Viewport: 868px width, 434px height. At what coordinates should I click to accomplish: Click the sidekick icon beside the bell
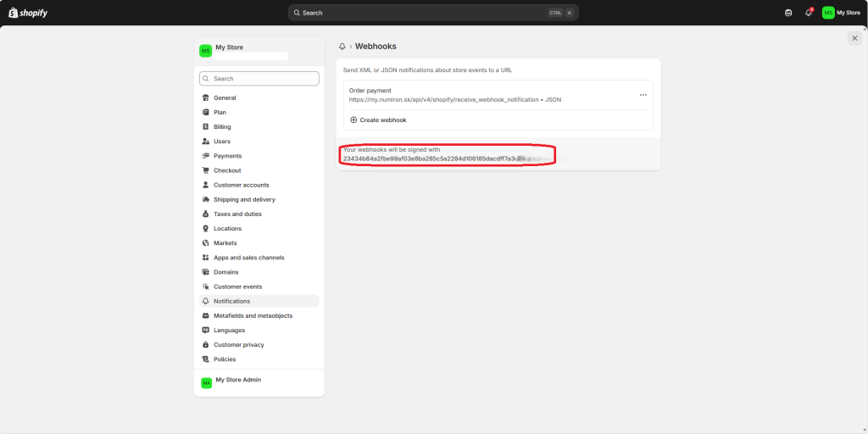tap(788, 13)
